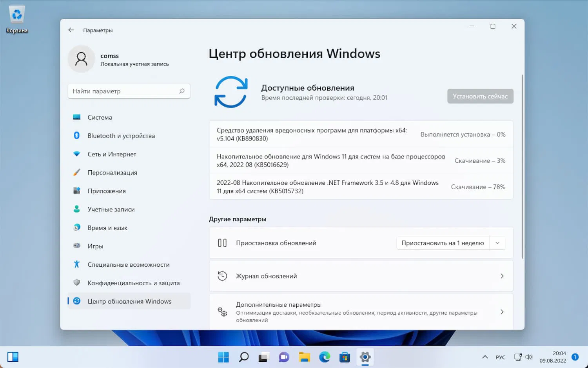Open Приложения section
Image resolution: width=588 pixels, height=368 pixels.
click(106, 191)
